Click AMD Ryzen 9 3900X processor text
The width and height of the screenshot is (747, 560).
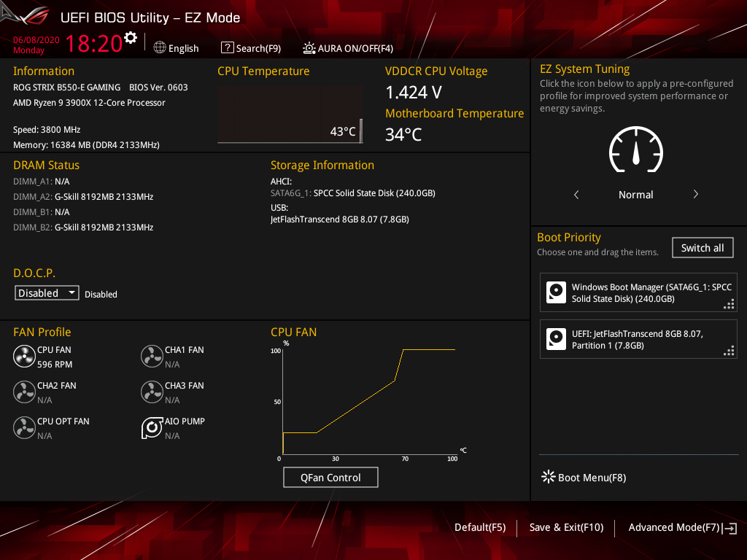tap(89, 102)
